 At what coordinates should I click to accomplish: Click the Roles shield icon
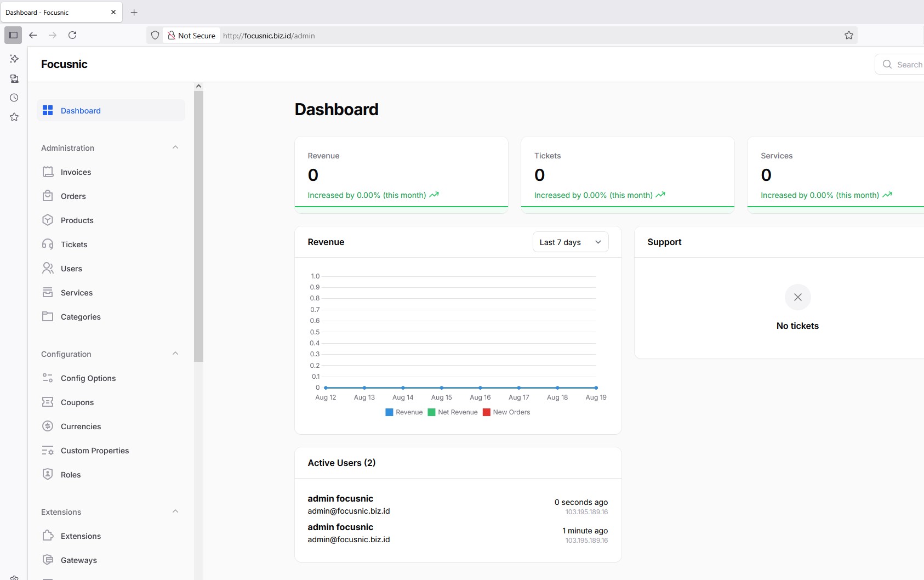[x=48, y=474]
